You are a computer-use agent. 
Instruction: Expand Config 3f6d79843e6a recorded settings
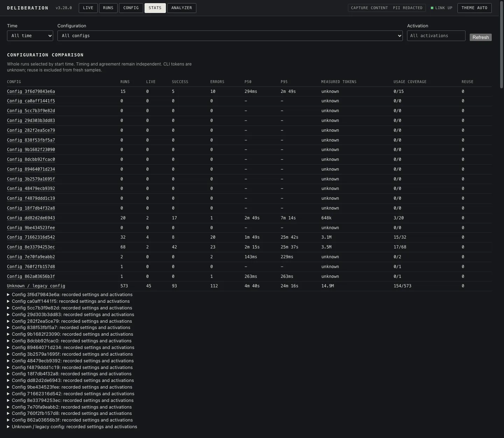click(x=70, y=295)
